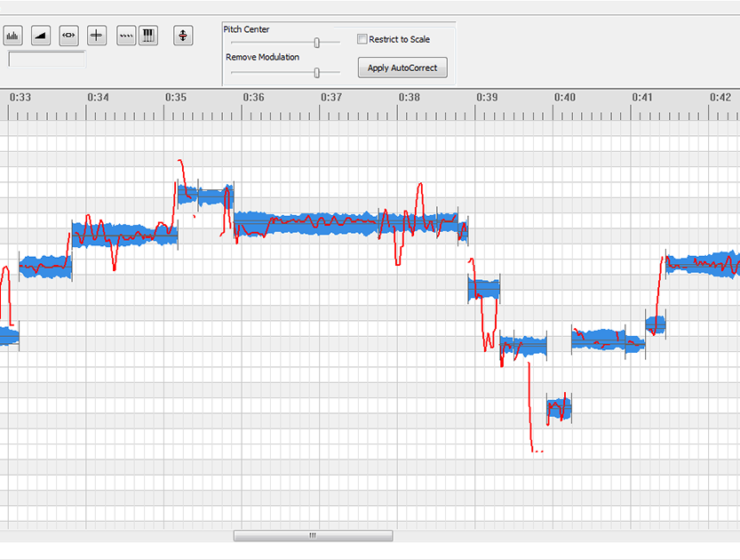
Task: Select the black ramp wedge tool icon
Action: [41, 36]
